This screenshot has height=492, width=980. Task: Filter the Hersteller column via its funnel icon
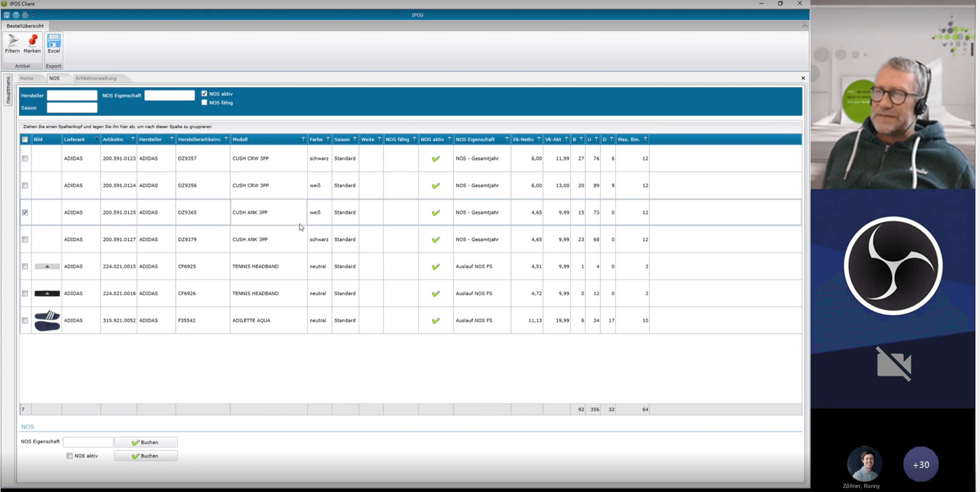172,139
